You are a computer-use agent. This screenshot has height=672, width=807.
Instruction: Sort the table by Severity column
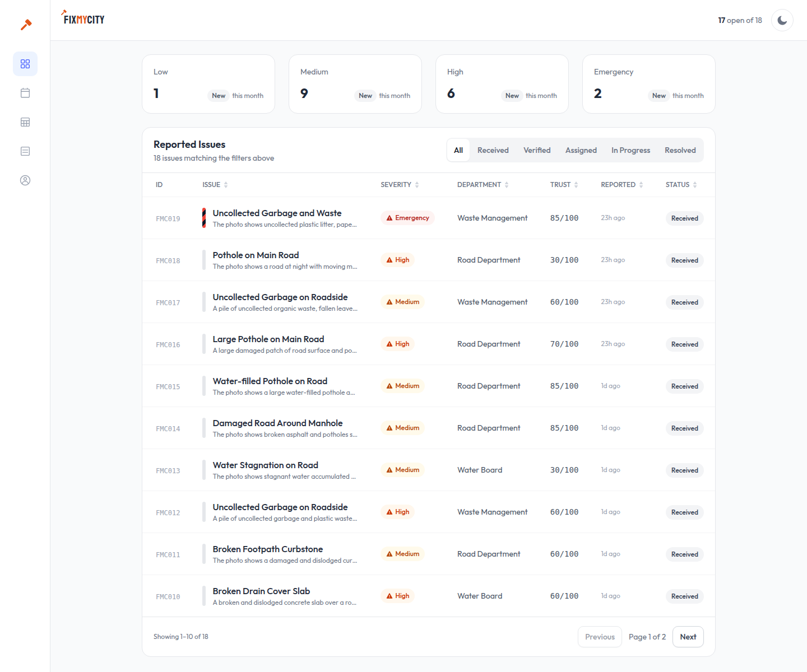pyautogui.click(x=400, y=185)
